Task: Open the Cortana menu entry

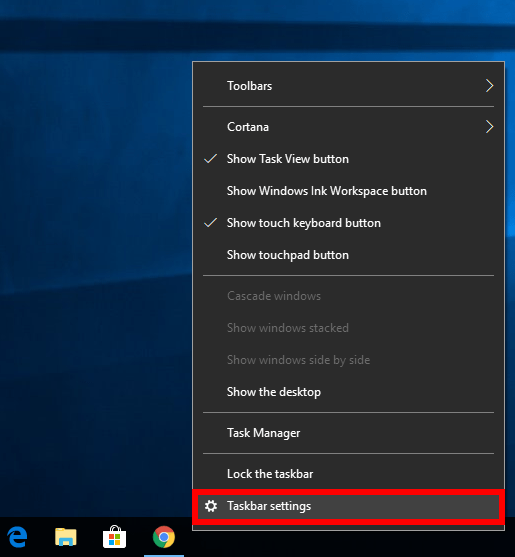Action: (x=348, y=127)
